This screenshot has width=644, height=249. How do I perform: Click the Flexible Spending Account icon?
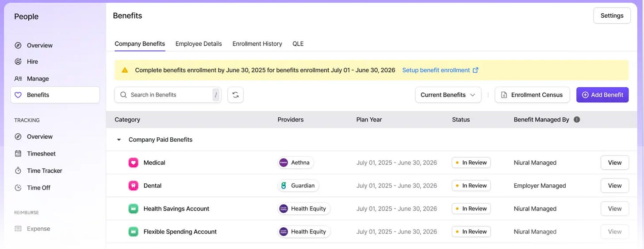click(x=133, y=232)
